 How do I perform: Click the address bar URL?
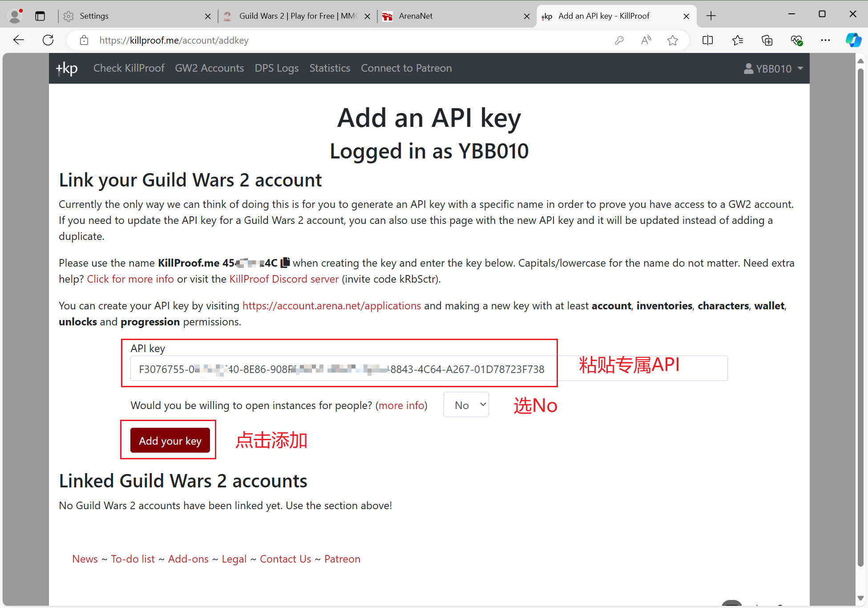[x=174, y=41]
